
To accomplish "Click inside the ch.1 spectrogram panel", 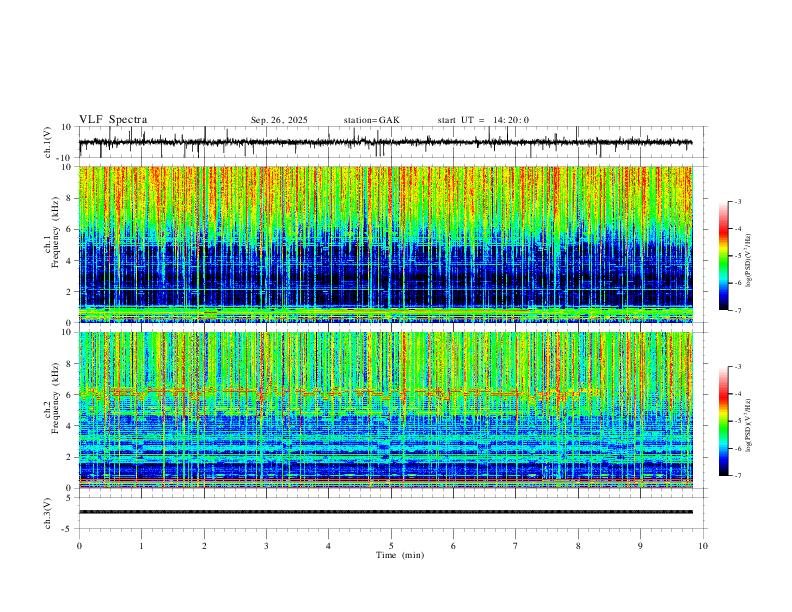I will click(385, 244).
